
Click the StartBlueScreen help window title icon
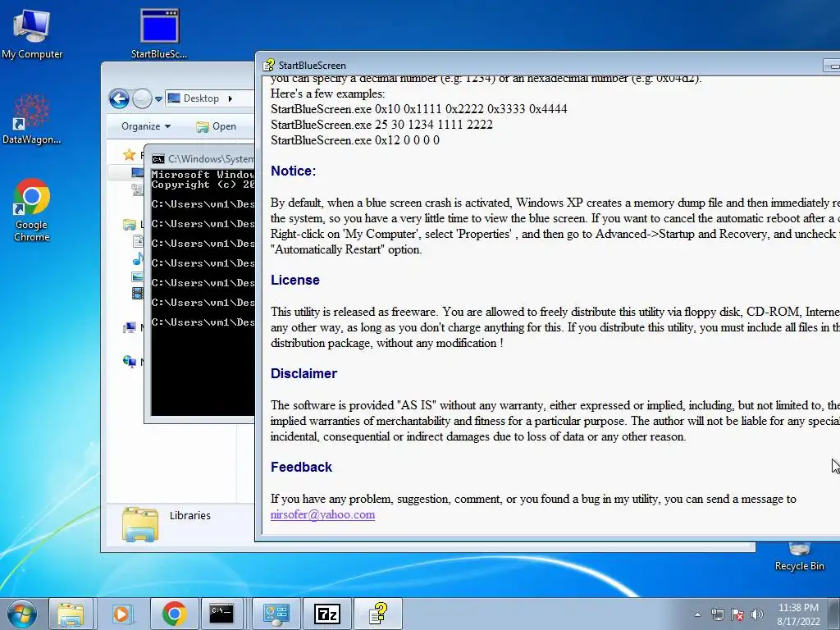click(x=268, y=66)
